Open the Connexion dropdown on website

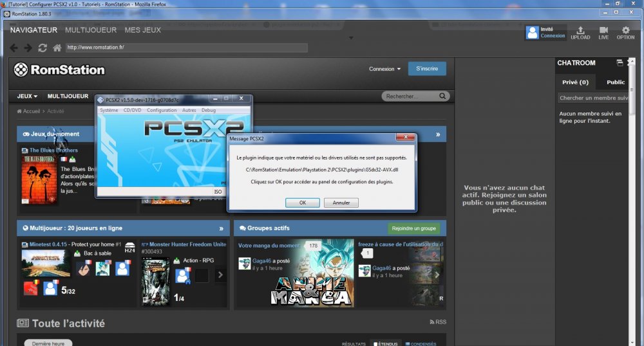click(x=384, y=69)
